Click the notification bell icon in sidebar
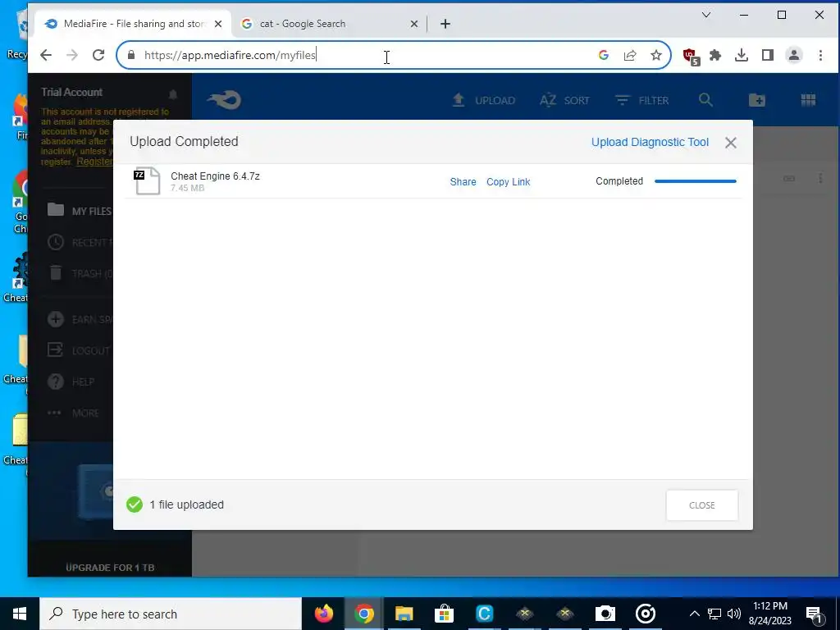 tap(172, 94)
